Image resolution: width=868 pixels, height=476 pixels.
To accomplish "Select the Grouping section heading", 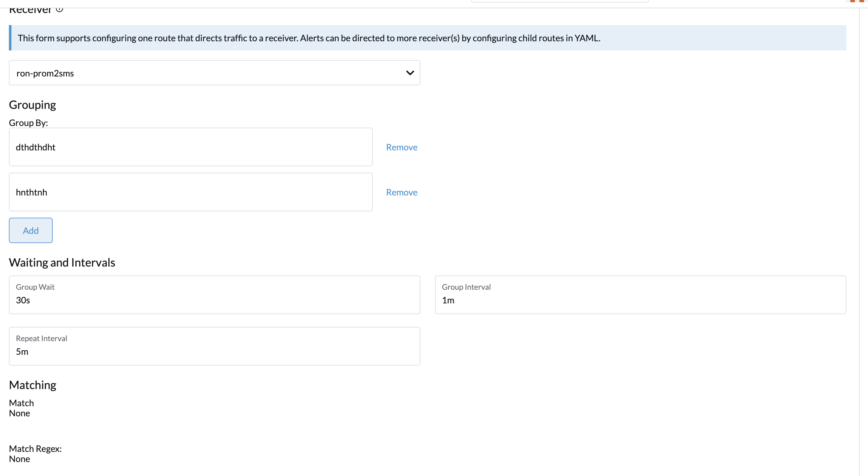I will pyautogui.click(x=32, y=104).
